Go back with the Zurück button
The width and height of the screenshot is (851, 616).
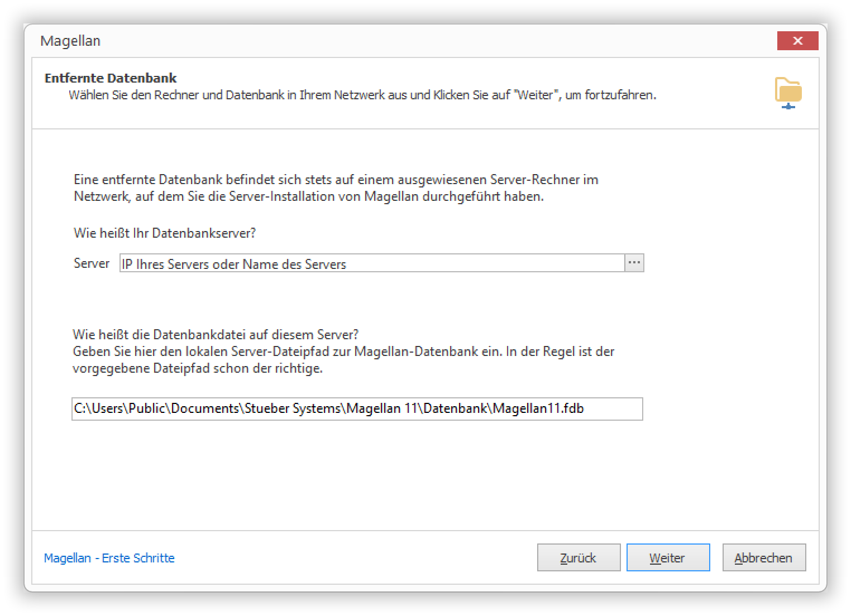click(x=579, y=557)
